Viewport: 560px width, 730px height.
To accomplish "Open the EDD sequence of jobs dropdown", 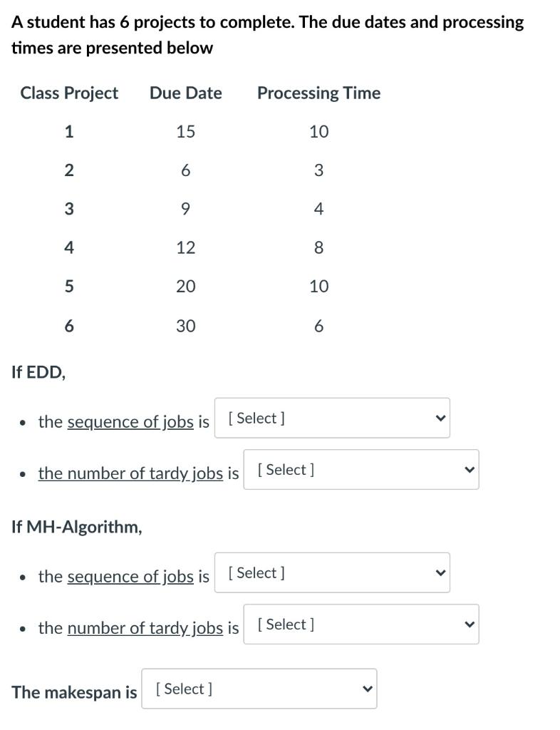I will click(331, 418).
